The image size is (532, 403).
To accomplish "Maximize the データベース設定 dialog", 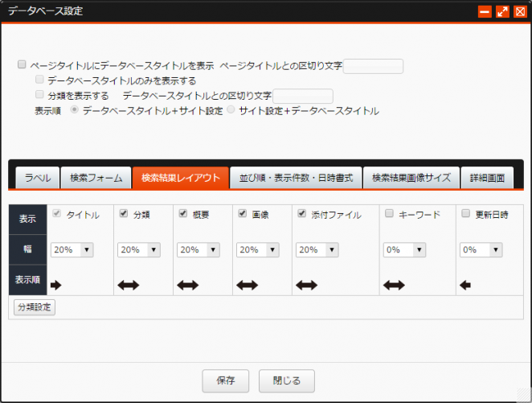I will click(x=502, y=11).
